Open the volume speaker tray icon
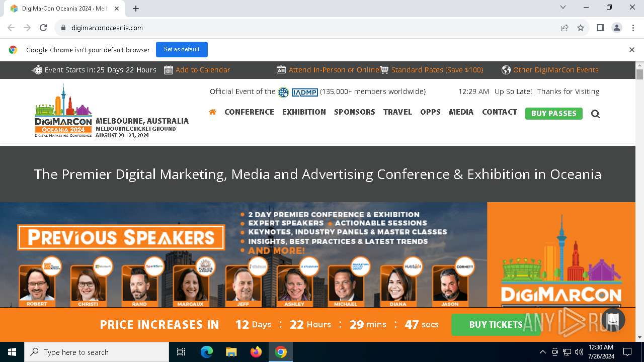The height and width of the screenshot is (362, 644). coord(579,352)
